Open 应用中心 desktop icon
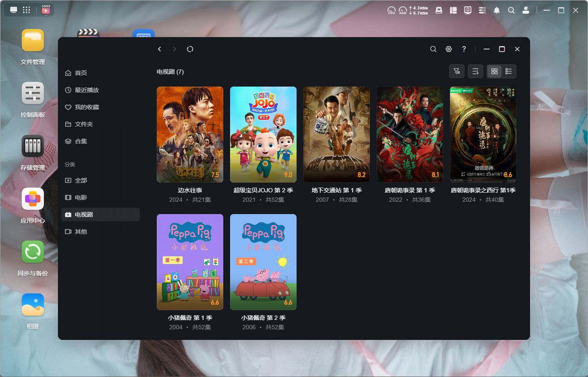The image size is (588, 377). (x=33, y=199)
